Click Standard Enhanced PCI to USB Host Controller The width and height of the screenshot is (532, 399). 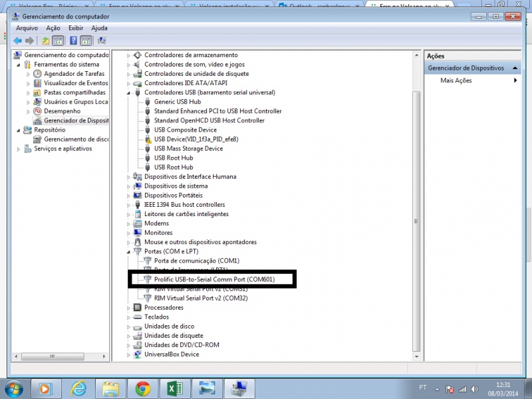(218, 111)
